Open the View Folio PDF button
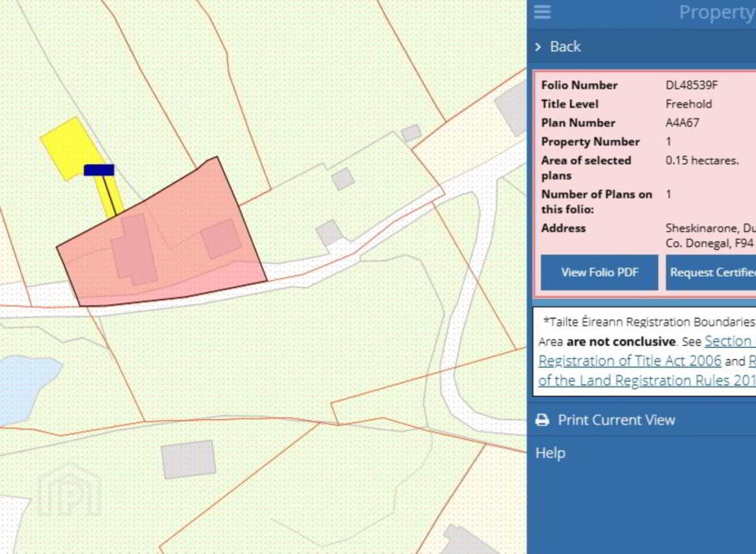Image resolution: width=756 pixels, height=554 pixels. coord(600,272)
